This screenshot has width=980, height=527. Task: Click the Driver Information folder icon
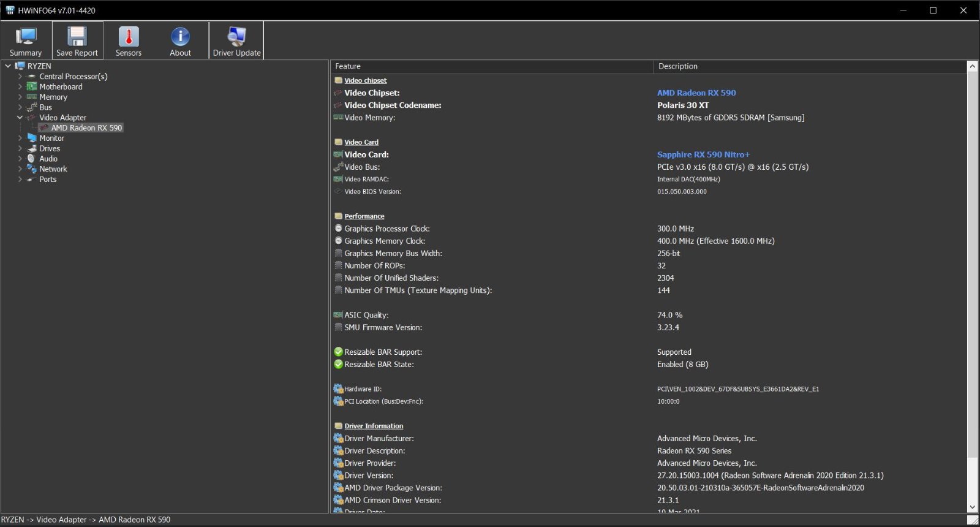[338, 426]
